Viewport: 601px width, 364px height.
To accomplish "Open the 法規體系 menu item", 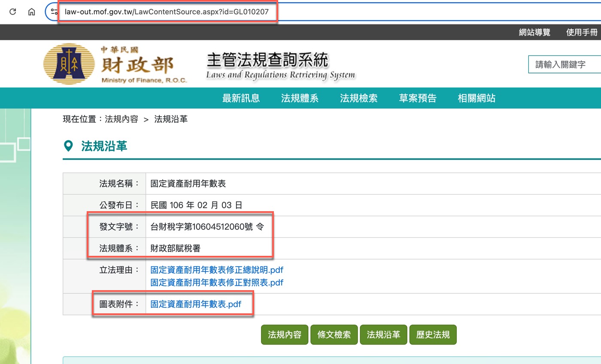I will (300, 98).
